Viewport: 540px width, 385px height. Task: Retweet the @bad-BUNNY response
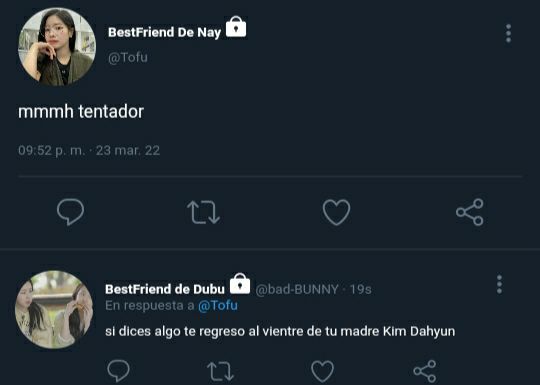point(220,371)
